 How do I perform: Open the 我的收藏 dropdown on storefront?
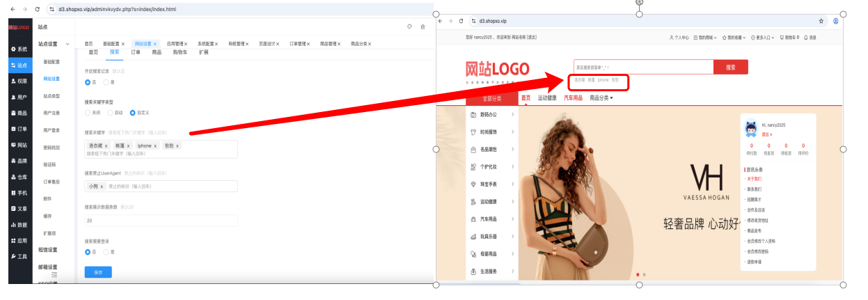click(x=734, y=37)
